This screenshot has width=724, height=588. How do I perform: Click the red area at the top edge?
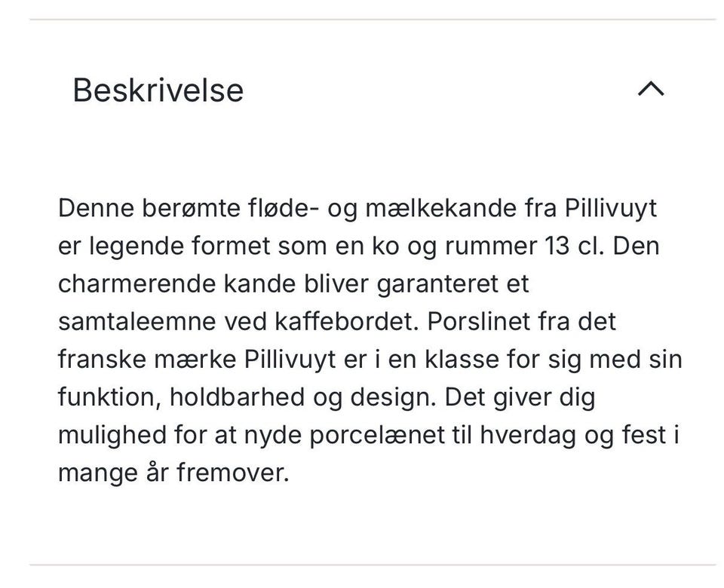click(362, 6)
